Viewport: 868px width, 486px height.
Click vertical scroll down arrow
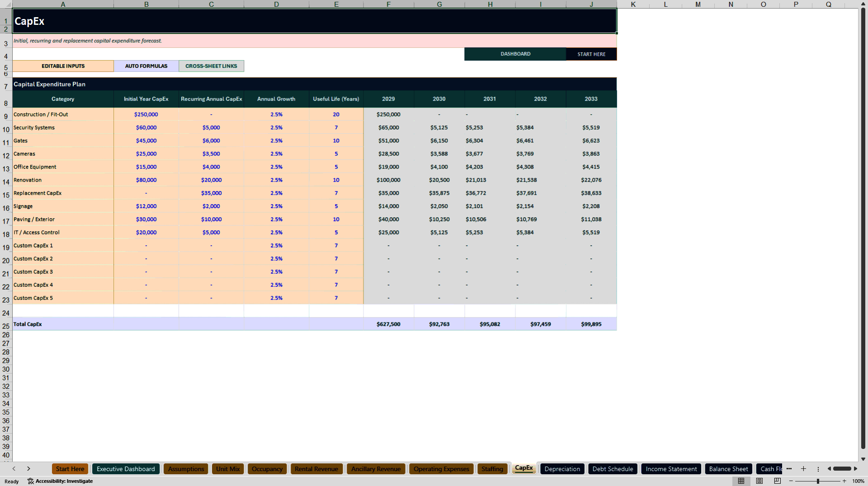[x=863, y=459]
